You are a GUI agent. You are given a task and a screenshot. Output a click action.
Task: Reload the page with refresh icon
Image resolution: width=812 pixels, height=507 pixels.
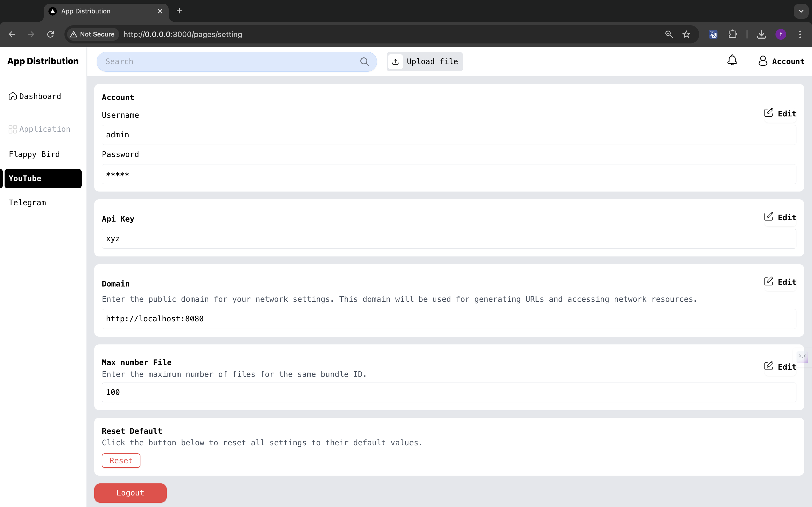pyautogui.click(x=50, y=34)
